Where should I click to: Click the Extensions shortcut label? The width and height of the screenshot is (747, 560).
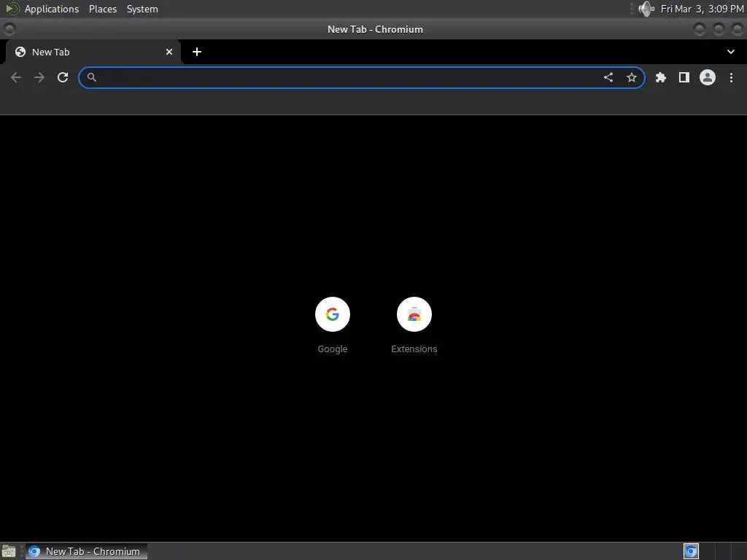414,349
